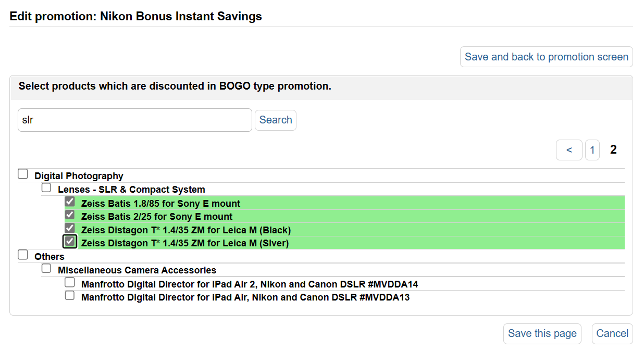Click the Cancel button

coord(612,333)
